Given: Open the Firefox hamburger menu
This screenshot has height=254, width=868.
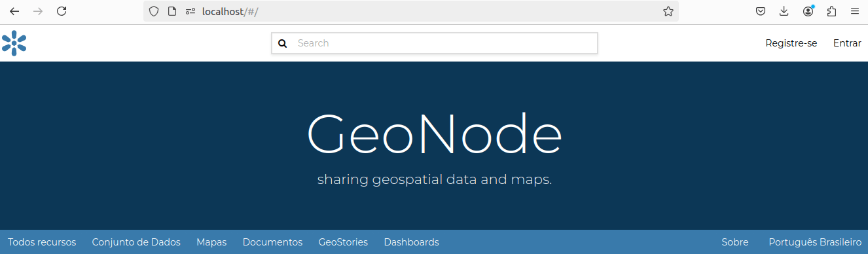Looking at the screenshot, I should point(855,11).
